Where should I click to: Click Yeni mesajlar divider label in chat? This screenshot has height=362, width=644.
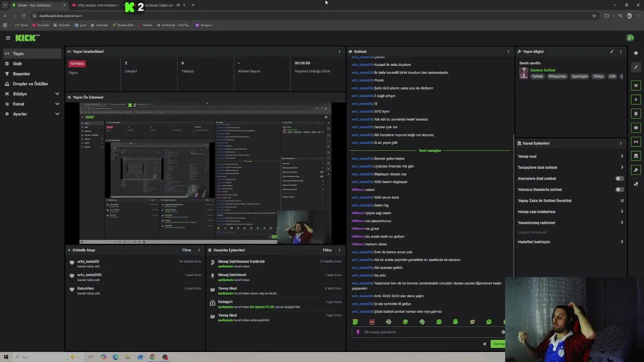[x=430, y=150]
